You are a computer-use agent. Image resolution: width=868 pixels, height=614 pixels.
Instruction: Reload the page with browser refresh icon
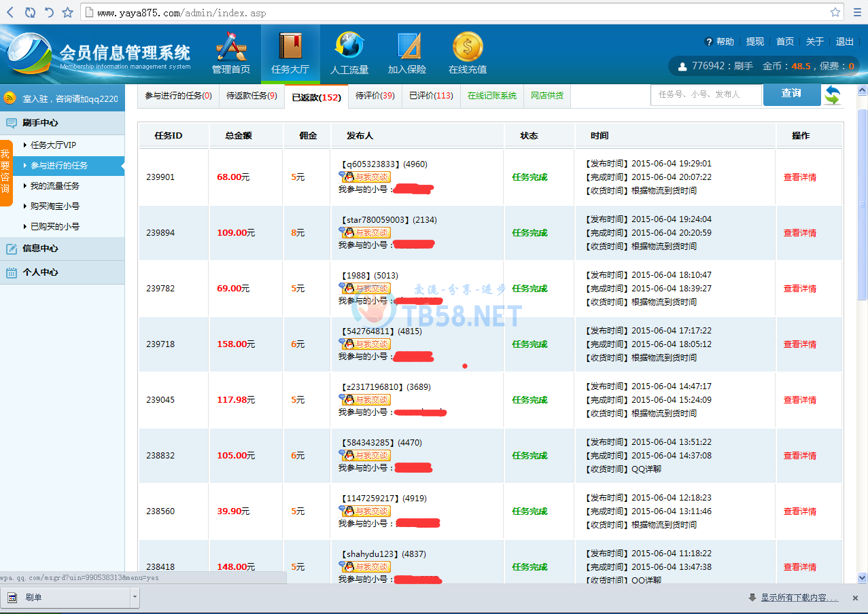(30, 12)
